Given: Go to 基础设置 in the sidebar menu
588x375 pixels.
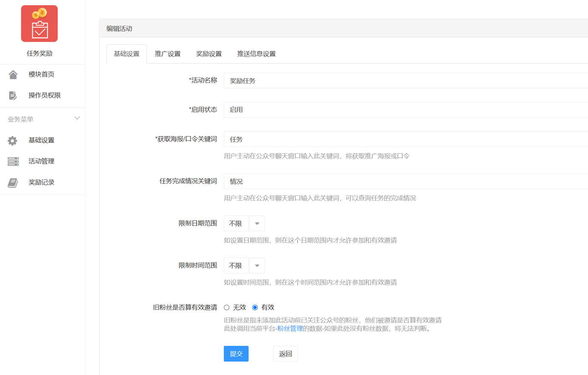Looking at the screenshot, I should [x=41, y=140].
